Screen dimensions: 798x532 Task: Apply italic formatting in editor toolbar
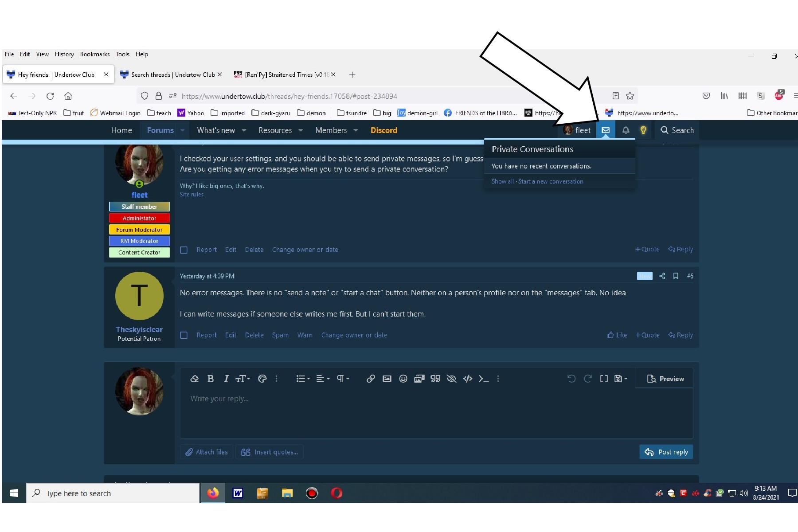226,379
